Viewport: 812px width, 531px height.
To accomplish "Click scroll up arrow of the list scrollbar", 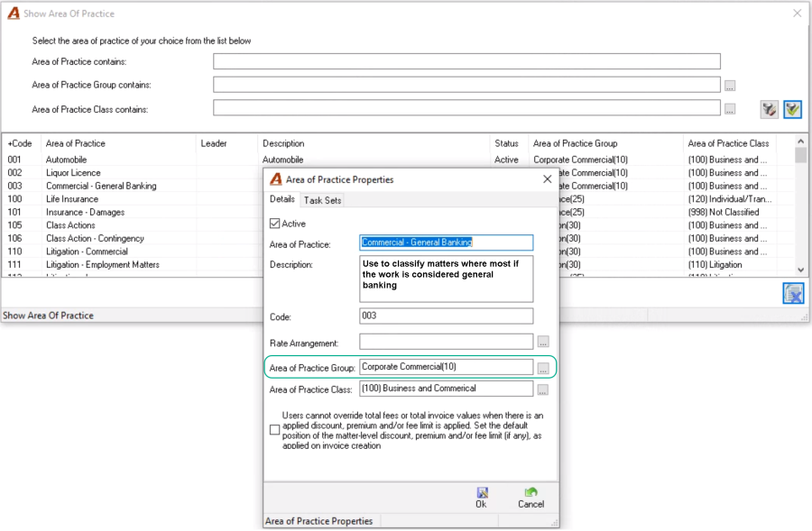I will pos(800,142).
